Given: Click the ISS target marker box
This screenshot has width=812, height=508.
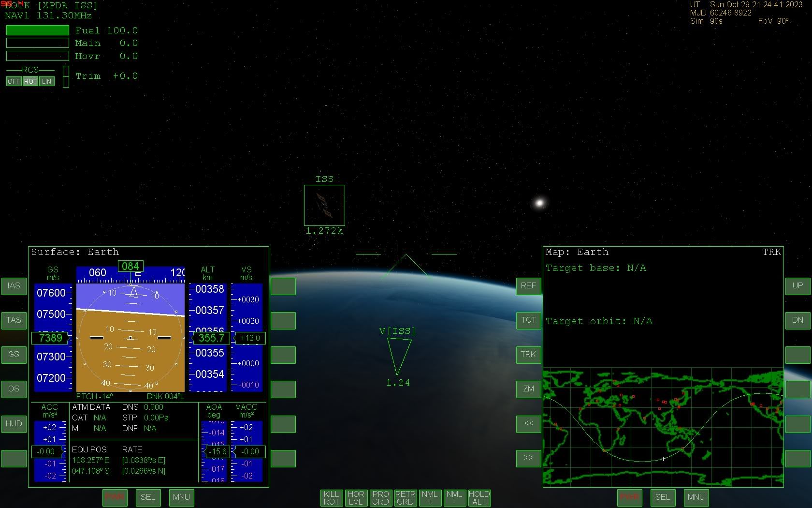Looking at the screenshot, I should [324, 205].
